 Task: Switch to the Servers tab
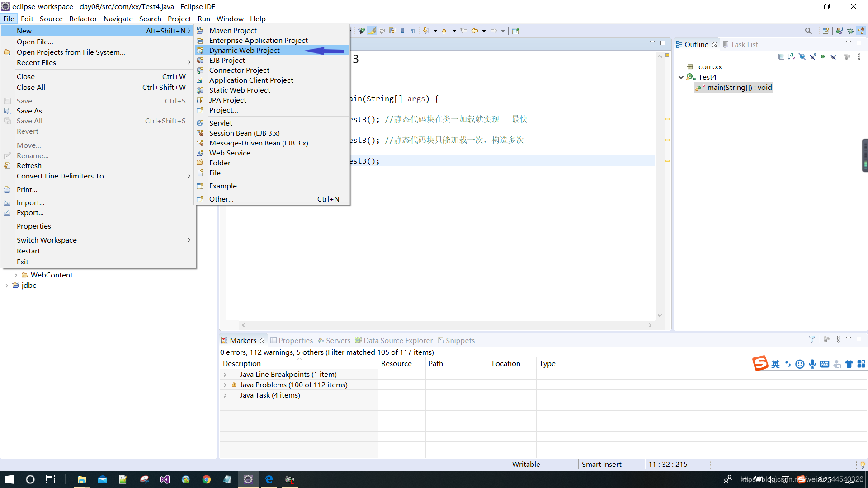[338, 340]
